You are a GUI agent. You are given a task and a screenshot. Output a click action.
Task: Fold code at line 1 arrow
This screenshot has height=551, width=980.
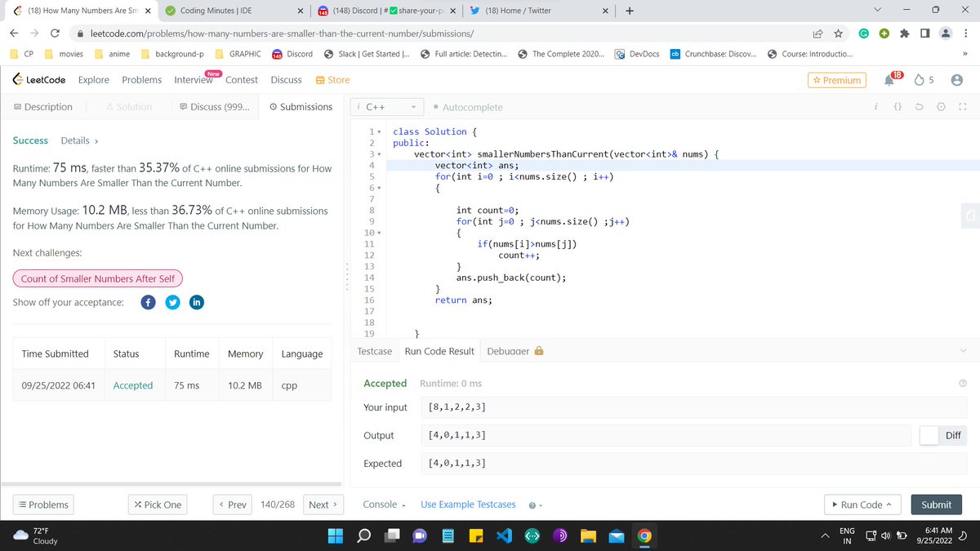380,131
